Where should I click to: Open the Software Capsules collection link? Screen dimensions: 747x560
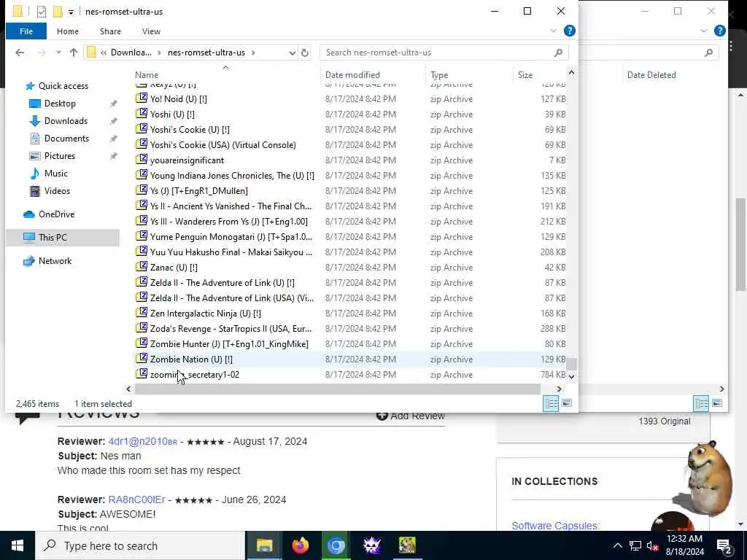[555, 526]
